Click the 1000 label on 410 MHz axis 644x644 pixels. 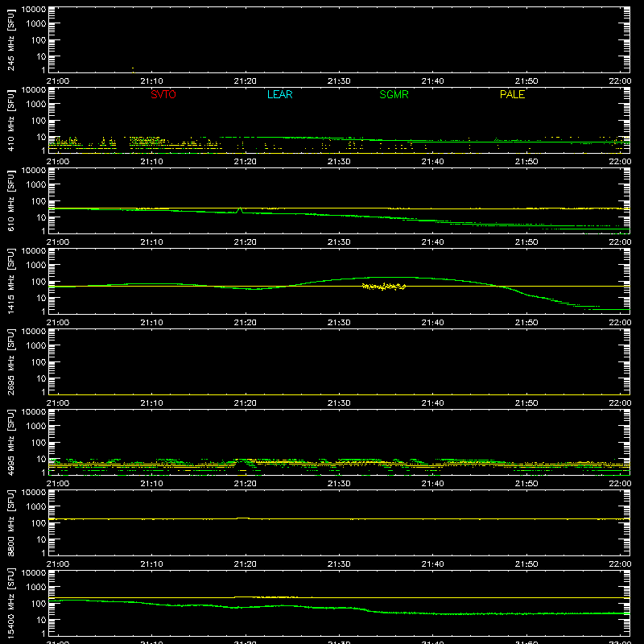(36, 105)
